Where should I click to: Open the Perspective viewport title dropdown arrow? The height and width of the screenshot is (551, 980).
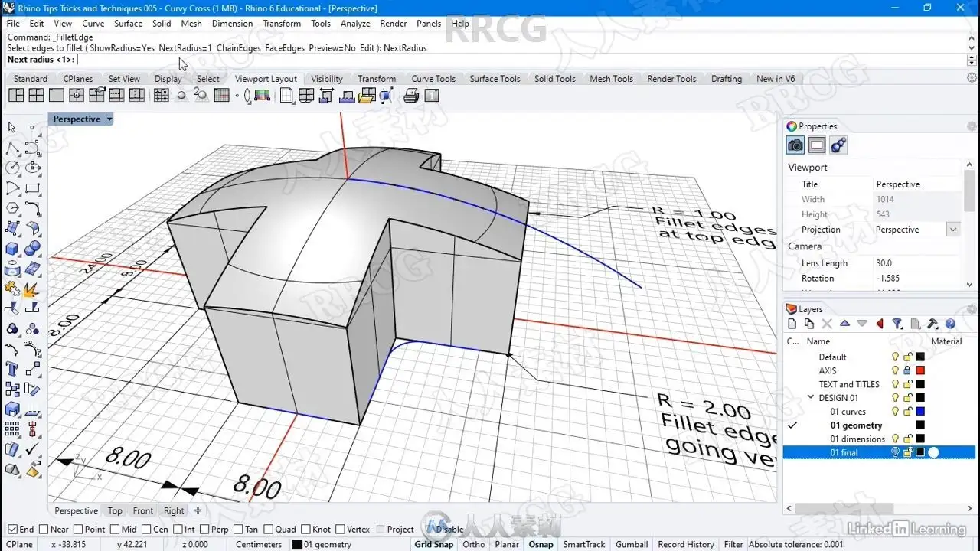click(x=109, y=119)
